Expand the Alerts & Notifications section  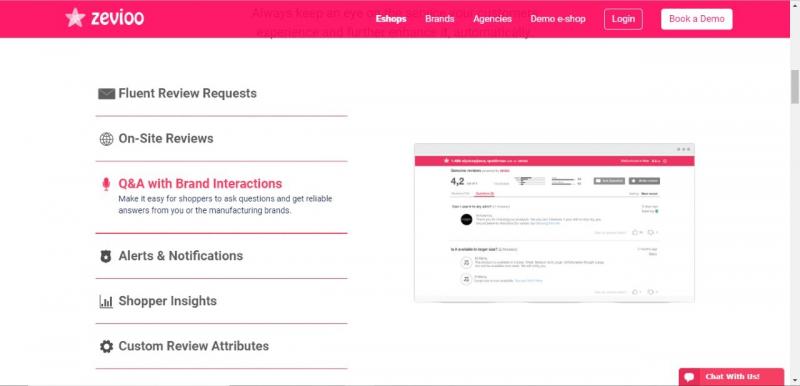181,255
